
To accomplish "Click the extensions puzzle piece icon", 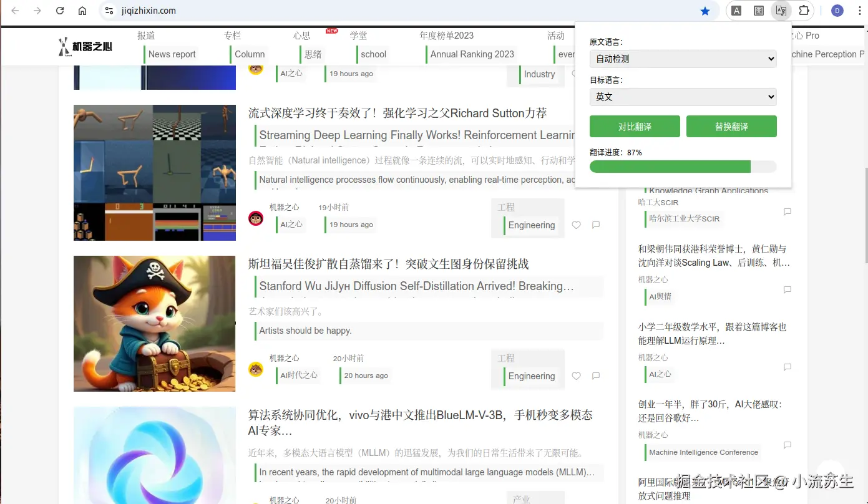I will 803,11.
